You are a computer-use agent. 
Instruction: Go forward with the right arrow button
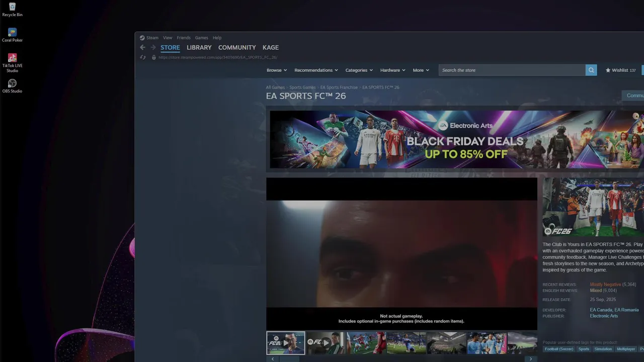point(153,47)
